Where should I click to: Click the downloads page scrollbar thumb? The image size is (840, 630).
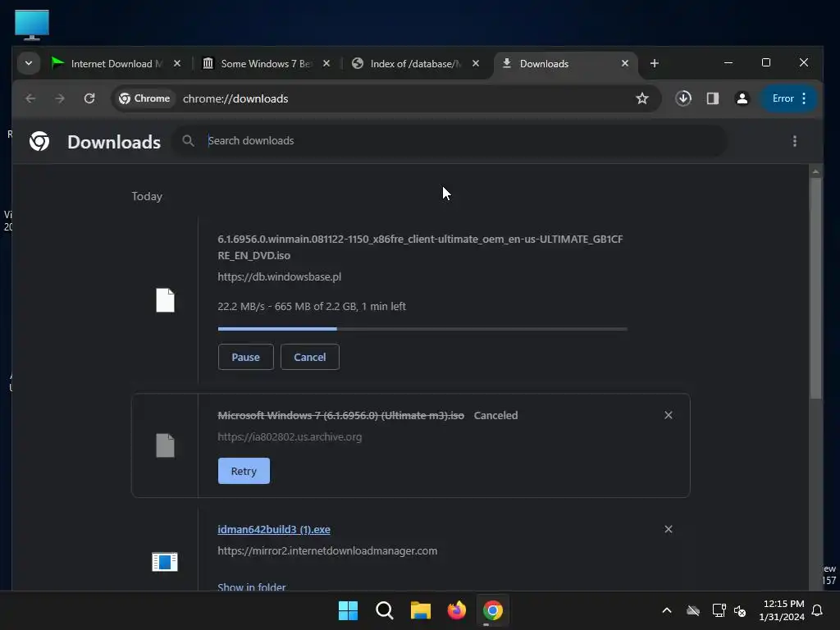click(815, 288)
